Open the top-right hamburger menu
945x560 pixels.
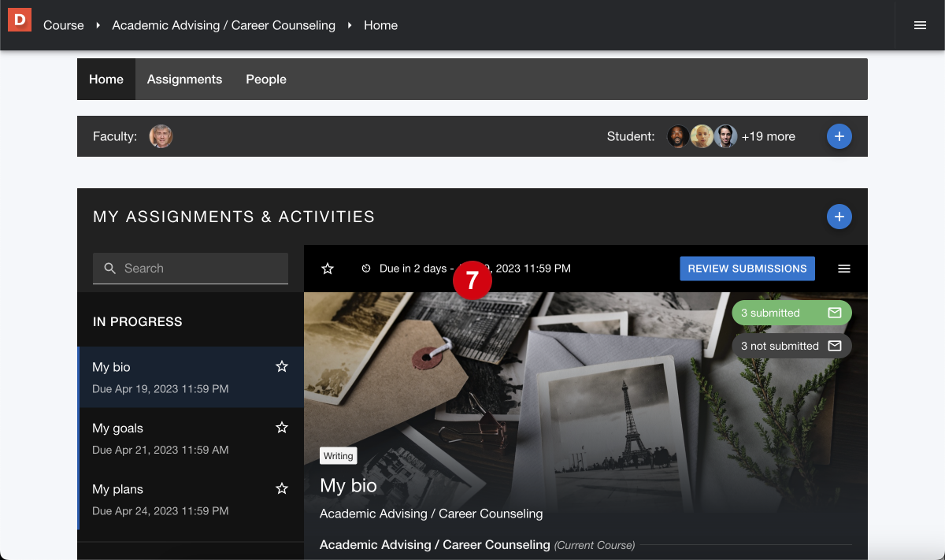tap(920, 25)
